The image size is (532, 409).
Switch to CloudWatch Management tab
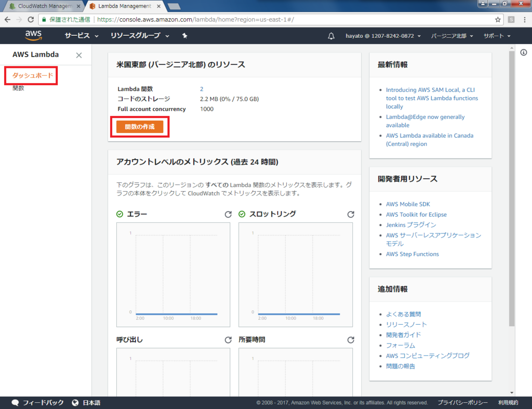[x=44, y=6]
